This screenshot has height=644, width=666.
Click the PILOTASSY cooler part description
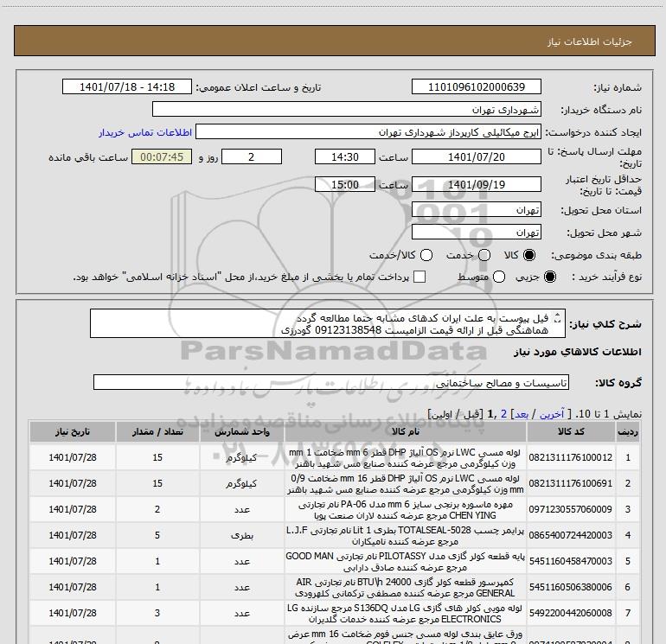coord(405,561)
